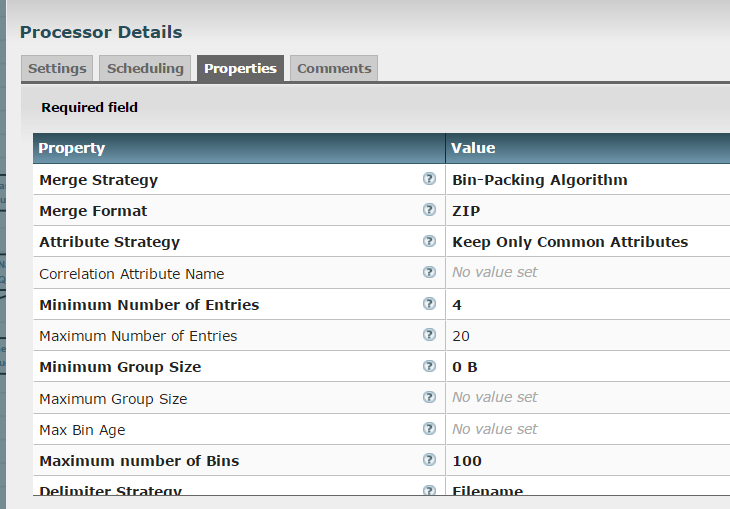This screenshot has height=509, width=730.
Task: Open help for Correlation Attribute Name
Action: 429,272
